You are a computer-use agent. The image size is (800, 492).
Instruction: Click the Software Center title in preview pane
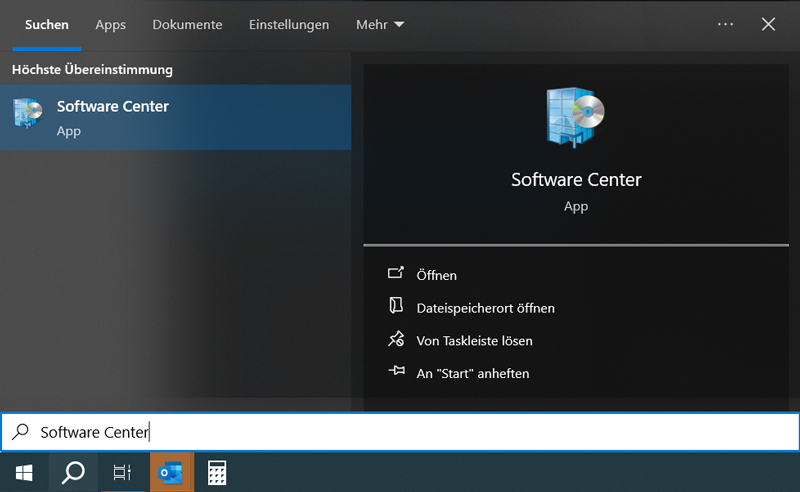576,180
